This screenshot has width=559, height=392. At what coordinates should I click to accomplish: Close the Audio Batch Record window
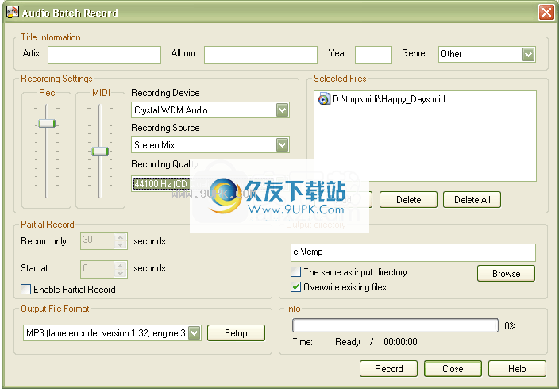[x=546, y=12]
